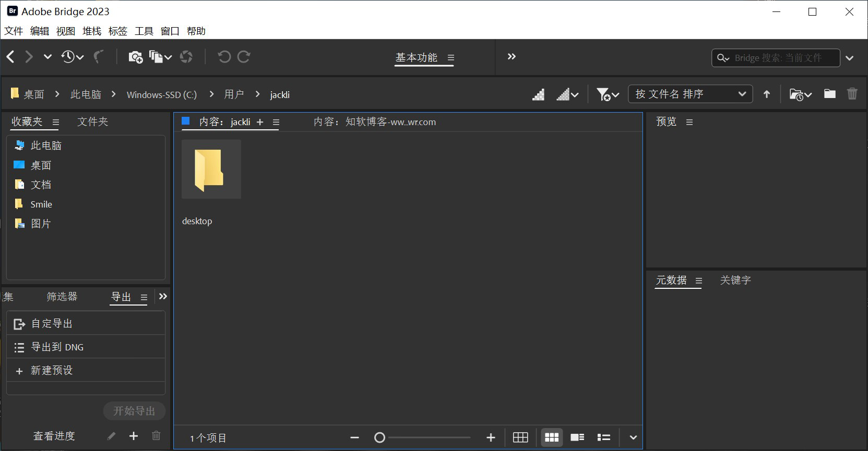This screenshot has width=868, height=451.
Task: Decrease thumbnail size minus icon
Action: (x=355, y=437)
